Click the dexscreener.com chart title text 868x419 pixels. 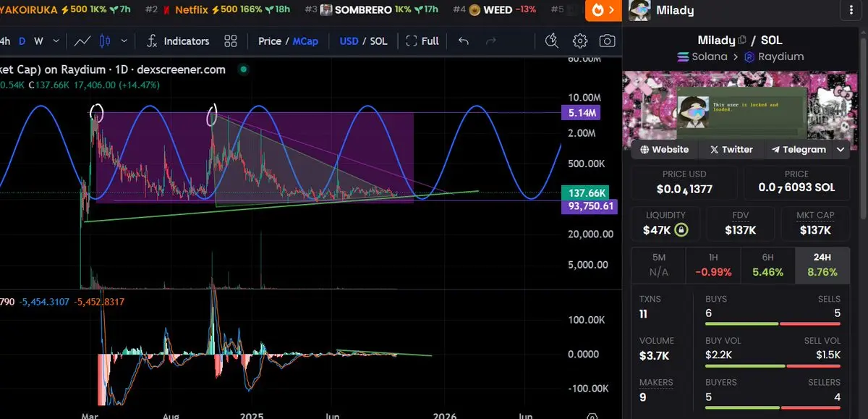pos(182,69)
